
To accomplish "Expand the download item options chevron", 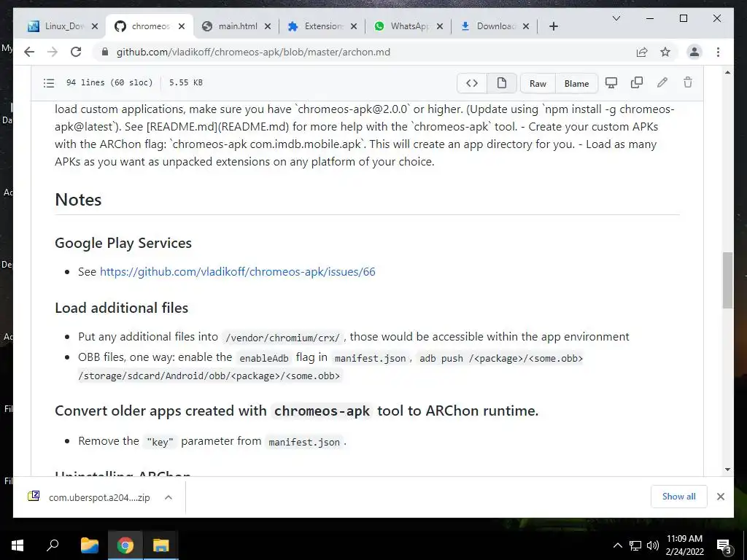I will [169, 497].
